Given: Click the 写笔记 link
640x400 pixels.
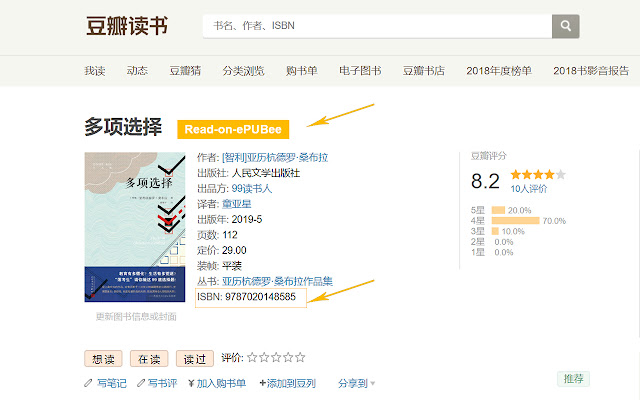Looking at the screenshot, I should [x=111, y=383].
